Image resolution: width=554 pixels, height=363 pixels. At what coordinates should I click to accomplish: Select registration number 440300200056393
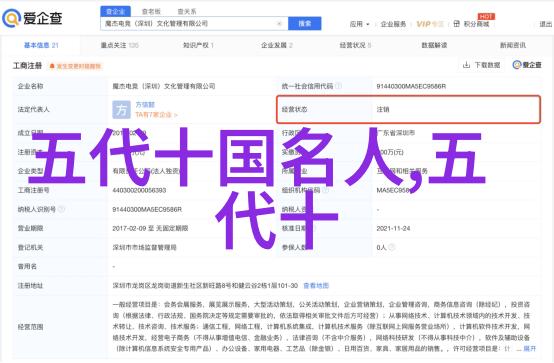coord(139,190)
